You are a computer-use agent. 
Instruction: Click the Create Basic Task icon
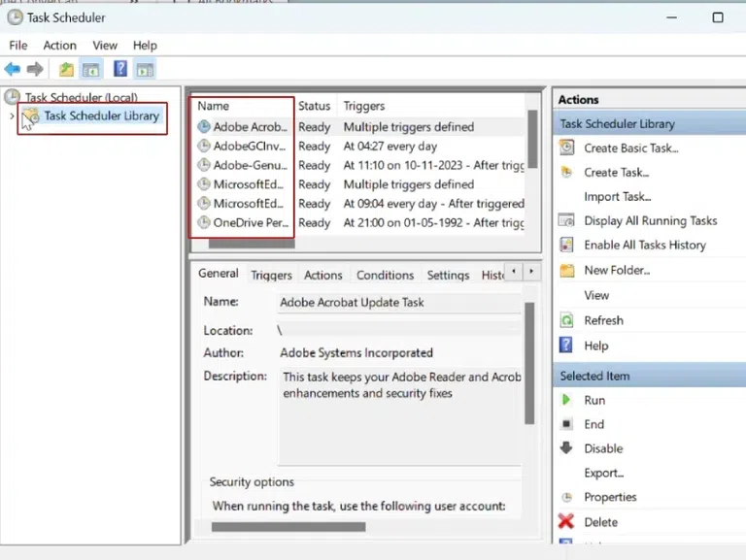(x=566, y=148)
